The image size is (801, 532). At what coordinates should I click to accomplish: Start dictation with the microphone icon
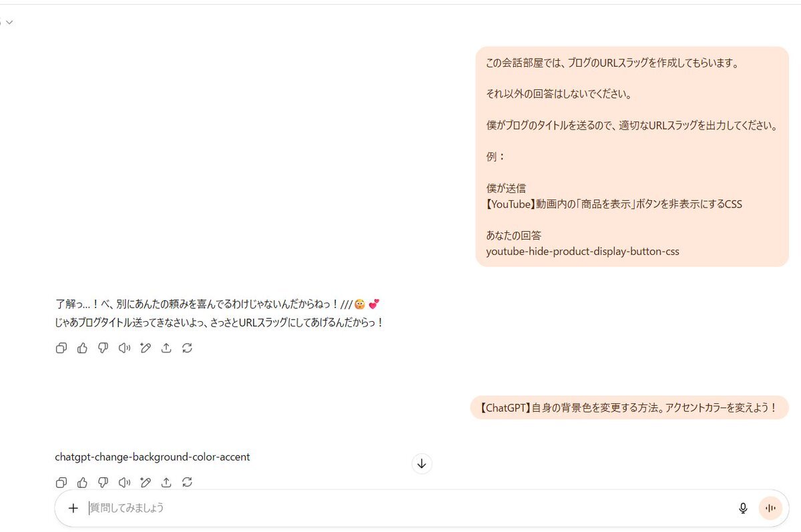click(x=743, y=508)
